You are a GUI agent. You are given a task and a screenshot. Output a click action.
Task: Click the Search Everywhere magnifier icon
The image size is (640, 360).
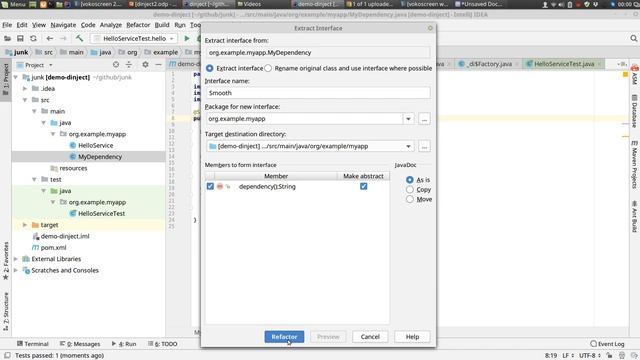[x=633, y=38]
